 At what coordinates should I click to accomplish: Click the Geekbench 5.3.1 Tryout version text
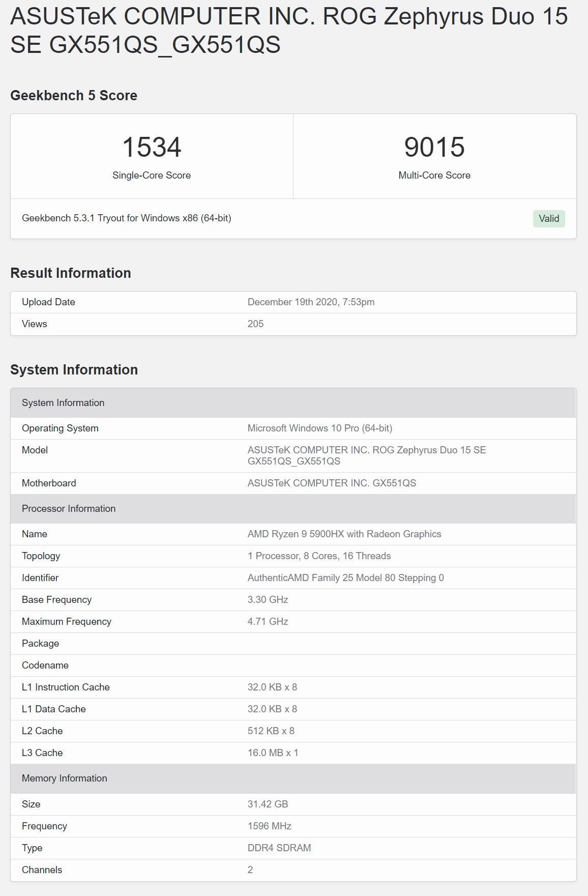(127, 218)
